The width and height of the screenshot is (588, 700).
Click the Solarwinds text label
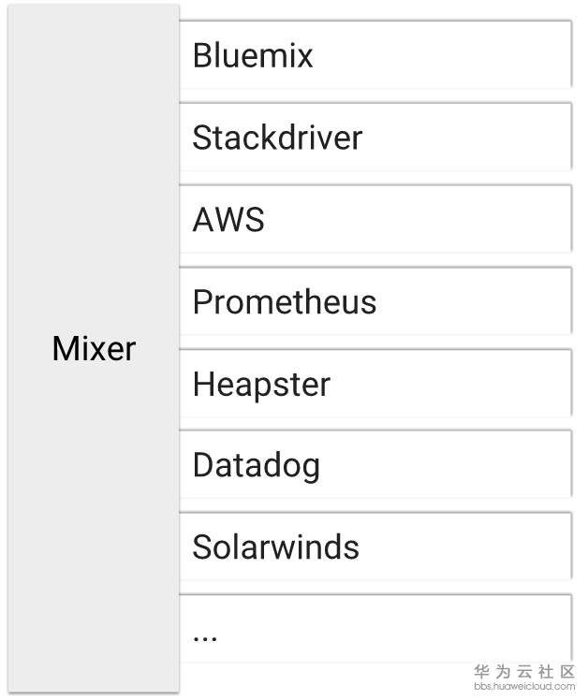[275, 547]
